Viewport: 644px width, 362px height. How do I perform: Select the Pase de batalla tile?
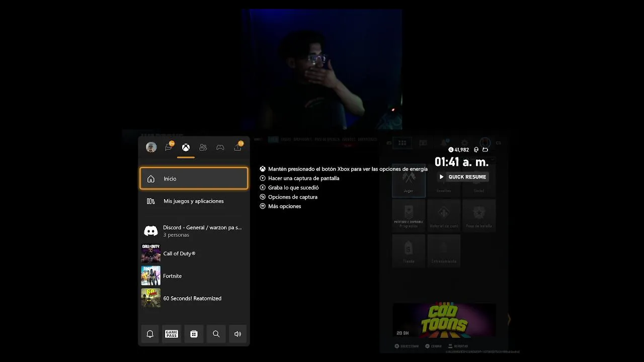tap(479, 215)
